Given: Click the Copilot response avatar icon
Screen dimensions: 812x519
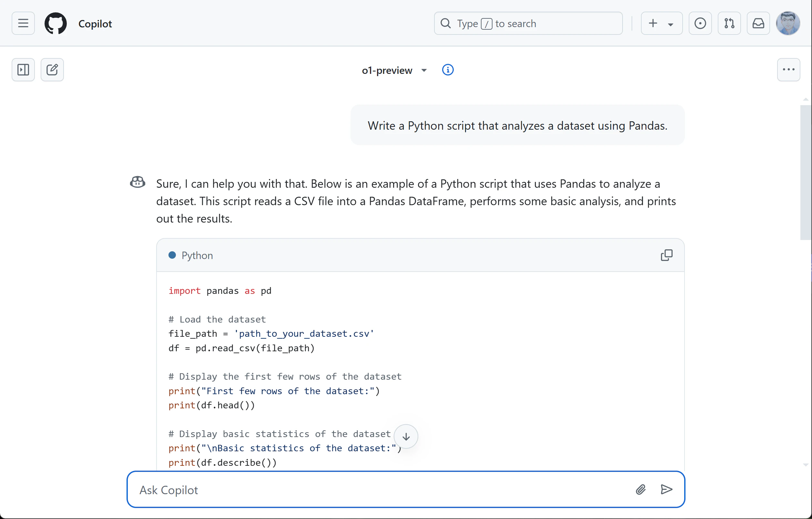Looking at the screenshot, I should tap(137, 182).
